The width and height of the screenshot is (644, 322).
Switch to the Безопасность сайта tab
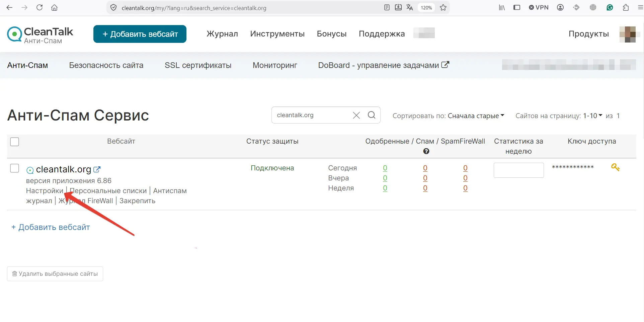click(x=106, y=65)
